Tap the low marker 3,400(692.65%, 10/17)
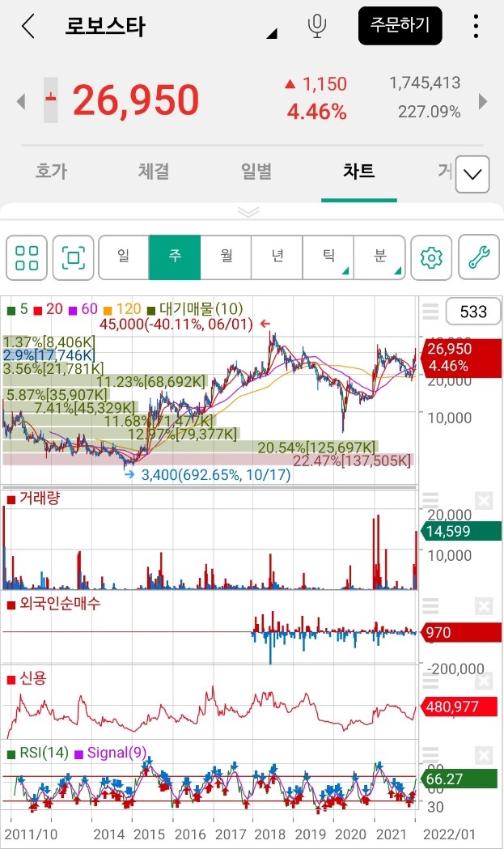 coord(209,475)
